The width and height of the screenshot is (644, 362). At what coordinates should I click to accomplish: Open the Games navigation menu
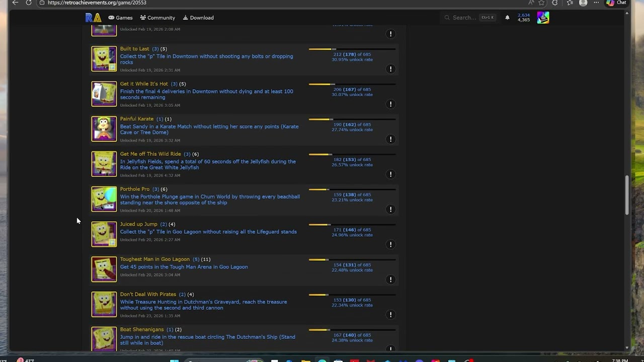click(120, 18)
